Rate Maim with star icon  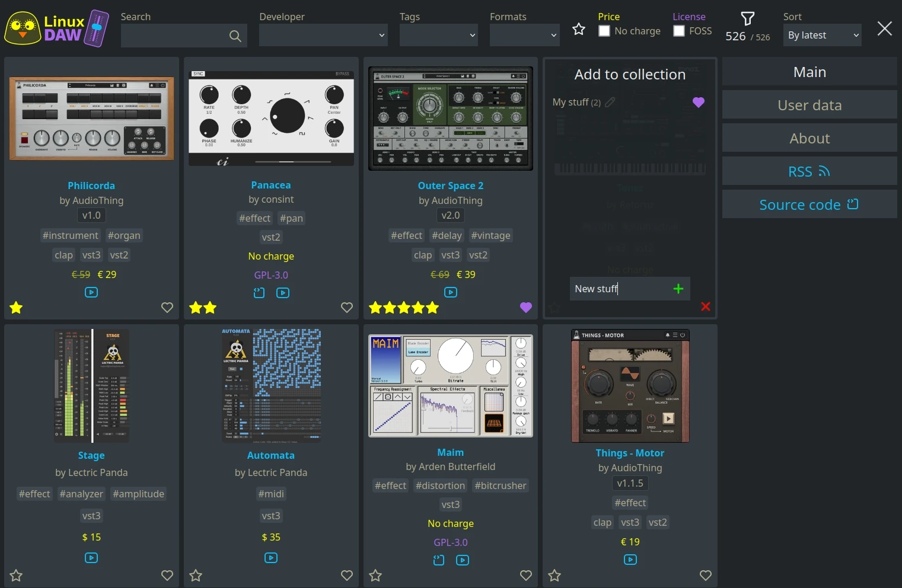(x=375, y=576)
